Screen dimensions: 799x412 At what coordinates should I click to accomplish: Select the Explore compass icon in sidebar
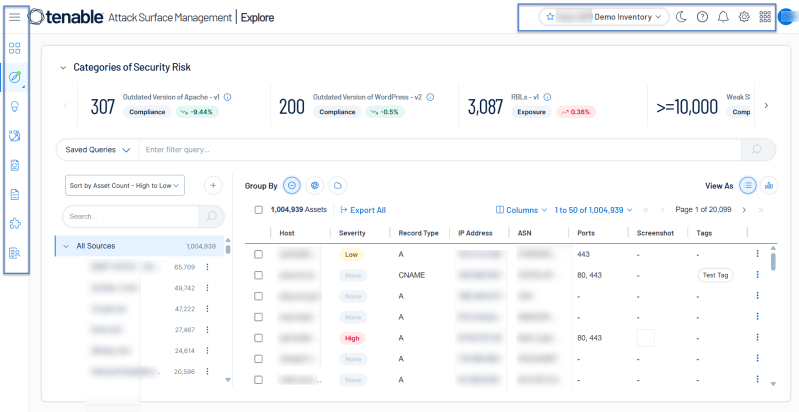pyautogui.click(x=15, y=77)
